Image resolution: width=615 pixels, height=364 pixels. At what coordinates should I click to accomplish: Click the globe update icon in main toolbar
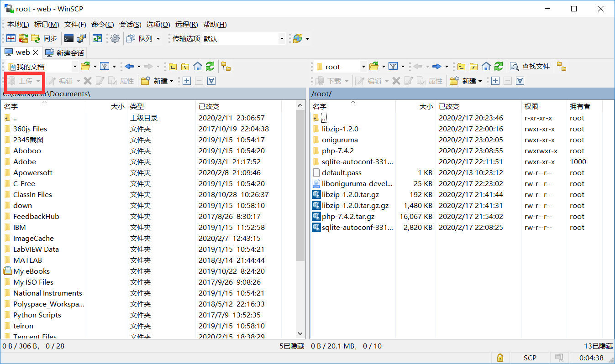pyautogui.click(x=298, y=39)
